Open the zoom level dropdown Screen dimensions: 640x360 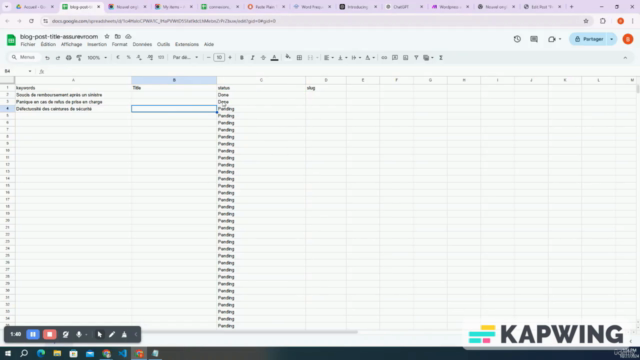[97, 58]
